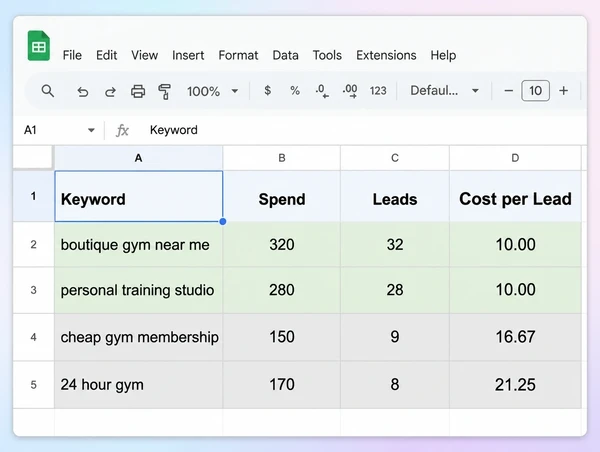Increase font size with plus
The image size is (600, 452).
click(x=563, y=91)
